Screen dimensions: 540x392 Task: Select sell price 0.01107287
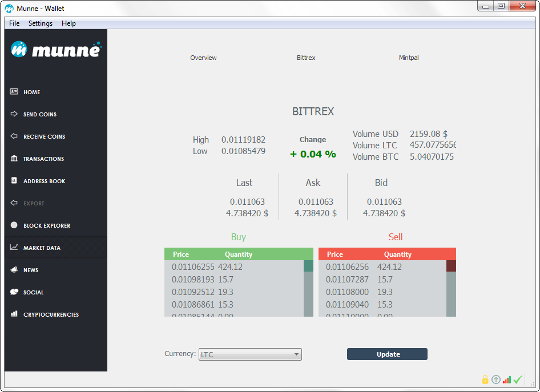pyautogui.click(x=347, y=280)
